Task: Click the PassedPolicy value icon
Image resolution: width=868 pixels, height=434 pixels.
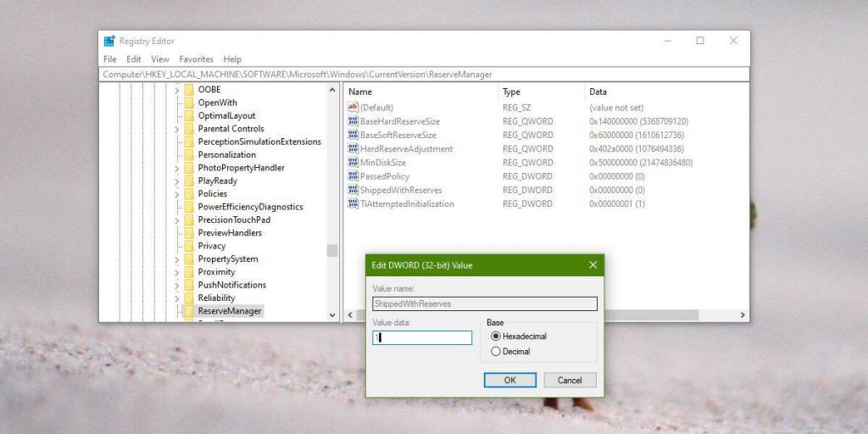Action: (x=353, y=176)
